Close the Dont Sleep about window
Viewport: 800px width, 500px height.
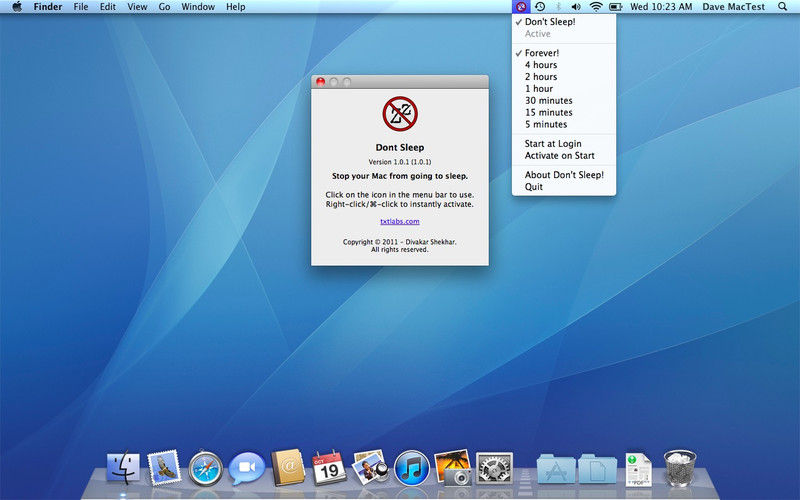click(320, 82)
